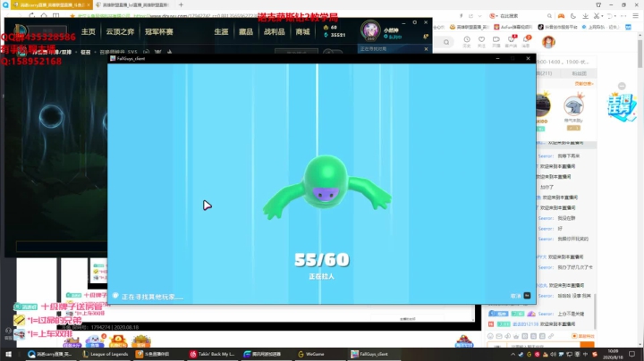This screenshot has width=644, height=361.
Task: Open the browser skin shirt icon
Action: (598, 5)
